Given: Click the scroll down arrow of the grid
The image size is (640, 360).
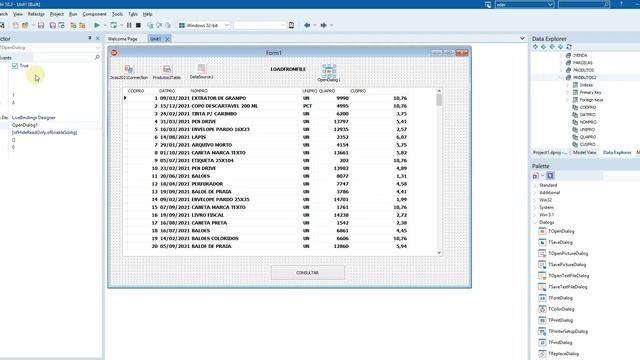Looking at the screenshot, I should pos(439,253).
